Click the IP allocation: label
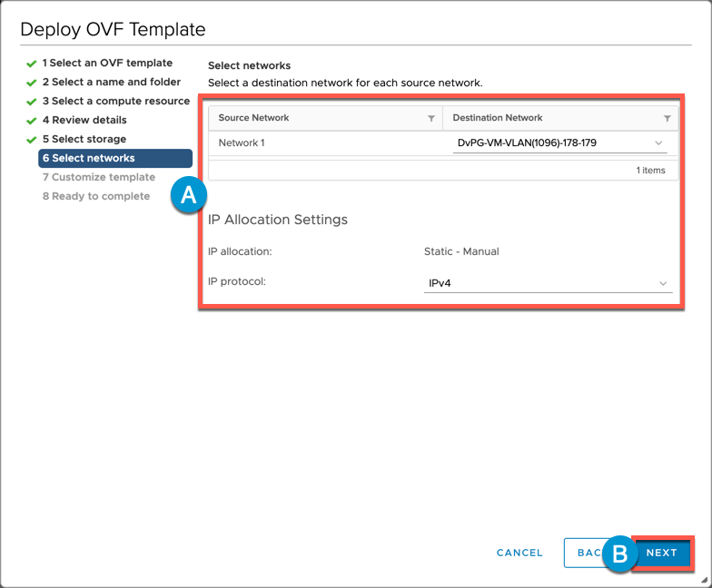 coord(240,251)
